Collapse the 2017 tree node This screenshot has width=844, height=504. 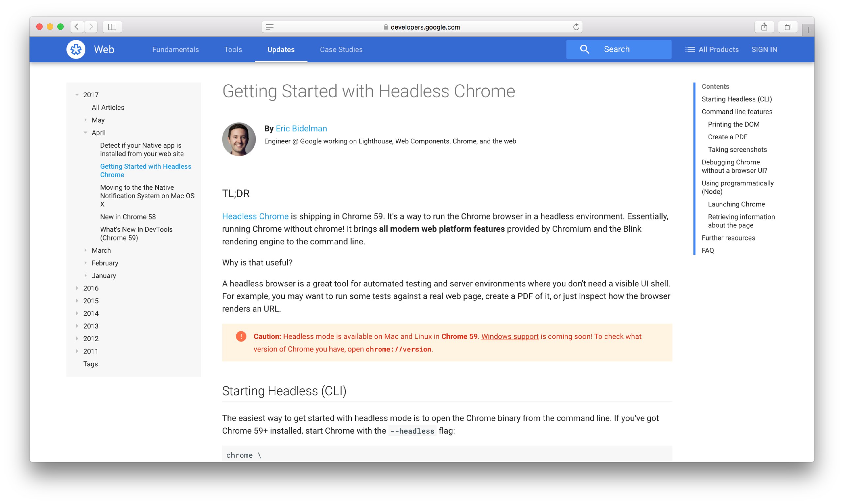tap(77, 95)
